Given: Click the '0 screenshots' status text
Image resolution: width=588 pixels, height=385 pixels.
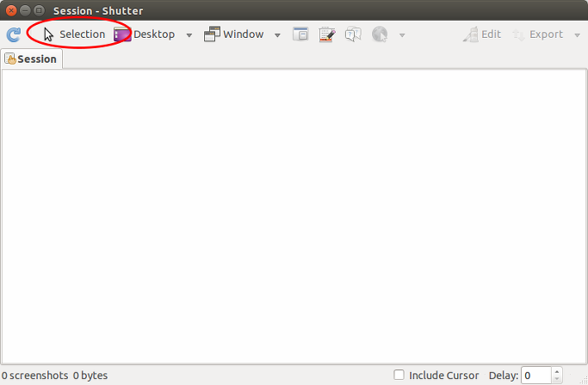Looking at the screenshot, I should click(x=35, y=376).
